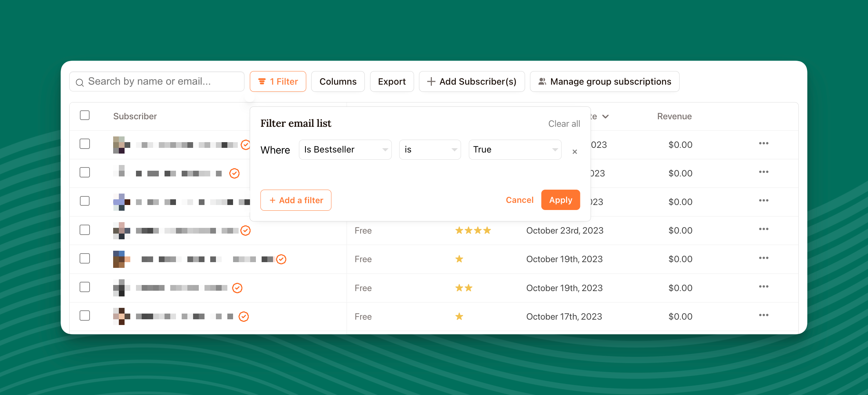Click Clear all filters link
Screen dimensions: 868x395
pyautogui.click(x=564, y=124)
